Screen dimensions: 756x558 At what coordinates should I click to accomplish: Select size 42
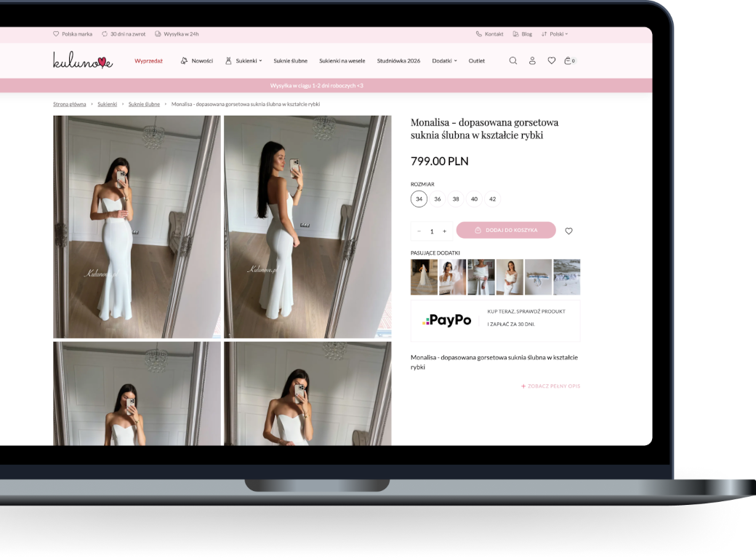(x=492, y=199)
